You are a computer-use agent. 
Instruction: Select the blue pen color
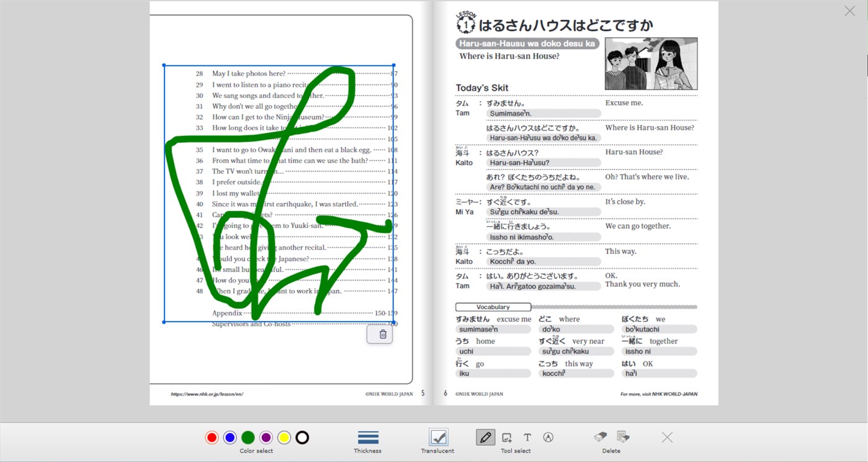pyautogui.click(x=230, y=437)
